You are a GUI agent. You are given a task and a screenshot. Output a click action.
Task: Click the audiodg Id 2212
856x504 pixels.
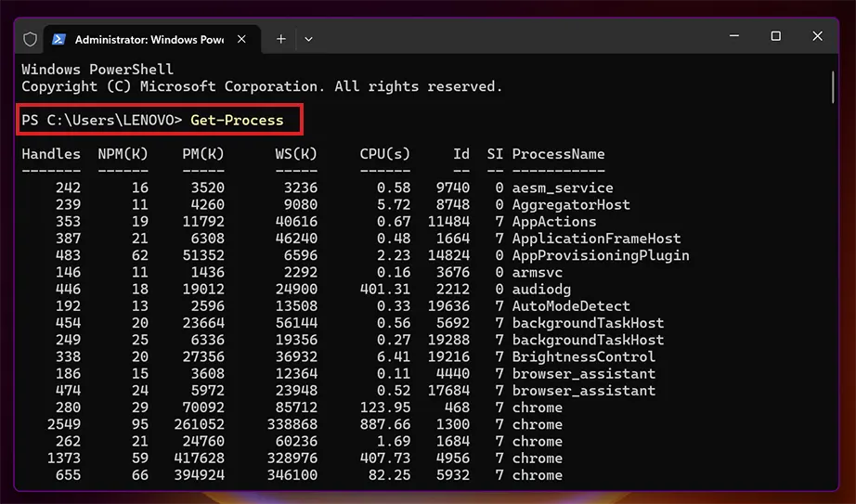click(452, 290)
